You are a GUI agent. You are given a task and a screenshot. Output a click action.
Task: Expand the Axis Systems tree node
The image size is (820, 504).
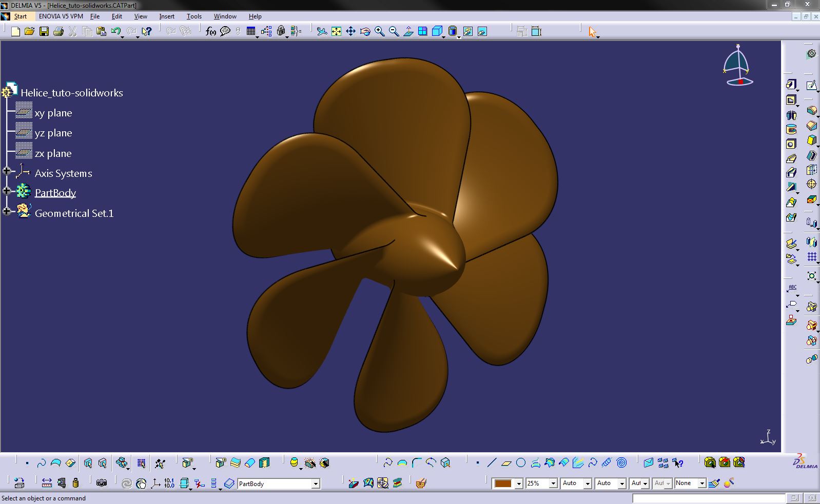tap(7, 171)
